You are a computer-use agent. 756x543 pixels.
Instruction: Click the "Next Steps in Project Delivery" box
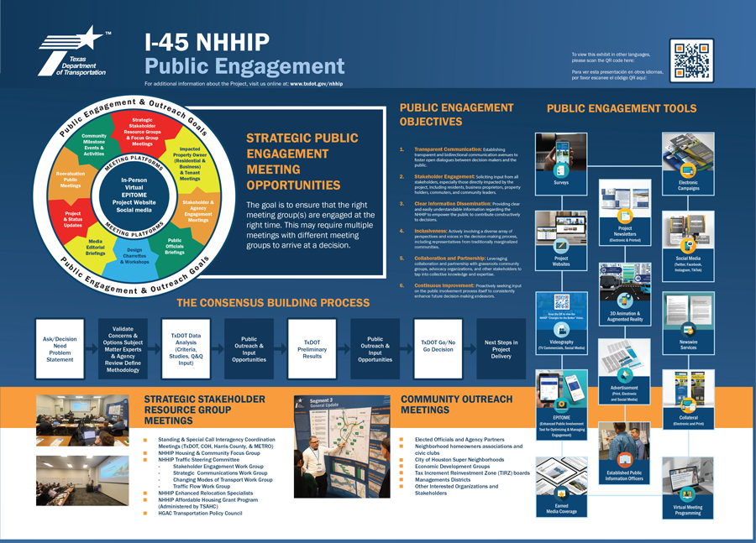(501, 349)
